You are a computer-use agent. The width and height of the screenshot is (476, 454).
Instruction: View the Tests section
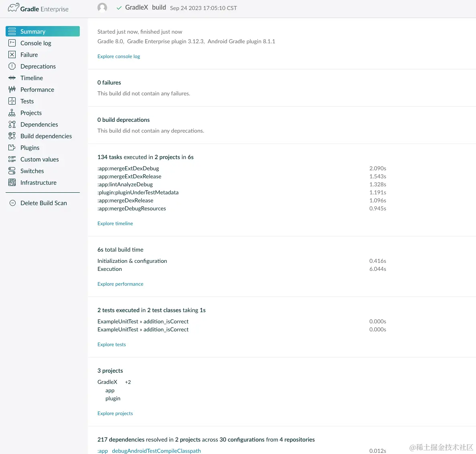tap(26, 101)
